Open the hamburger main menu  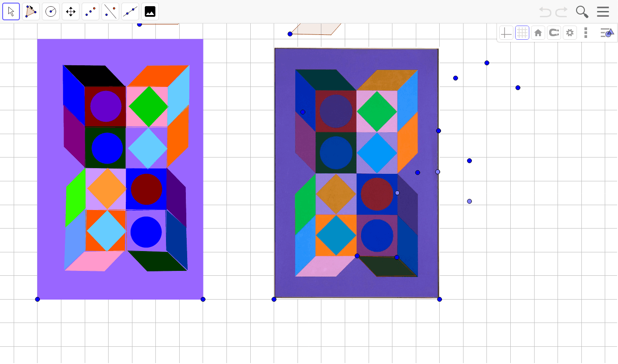pyautogui.click(x=603, y=12)
